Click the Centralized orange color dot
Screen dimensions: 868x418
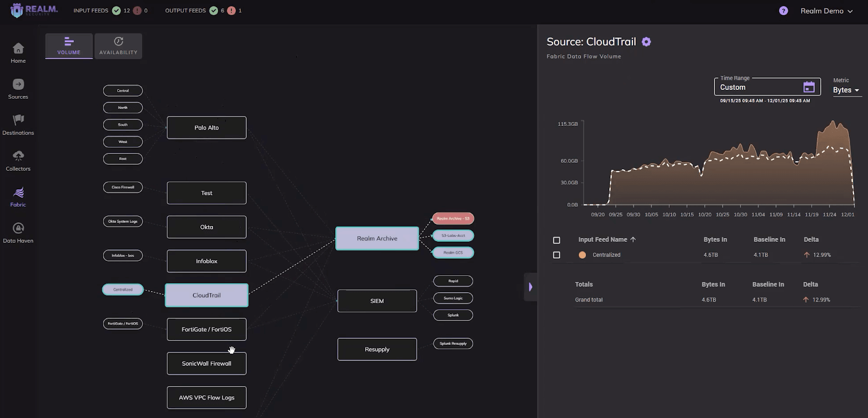click(582, 255)
